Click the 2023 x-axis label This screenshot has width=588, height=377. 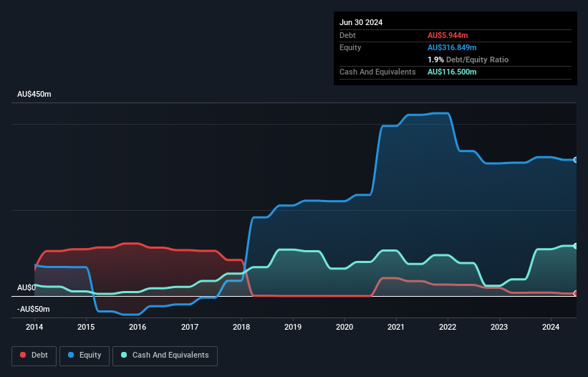pos(499,327)
